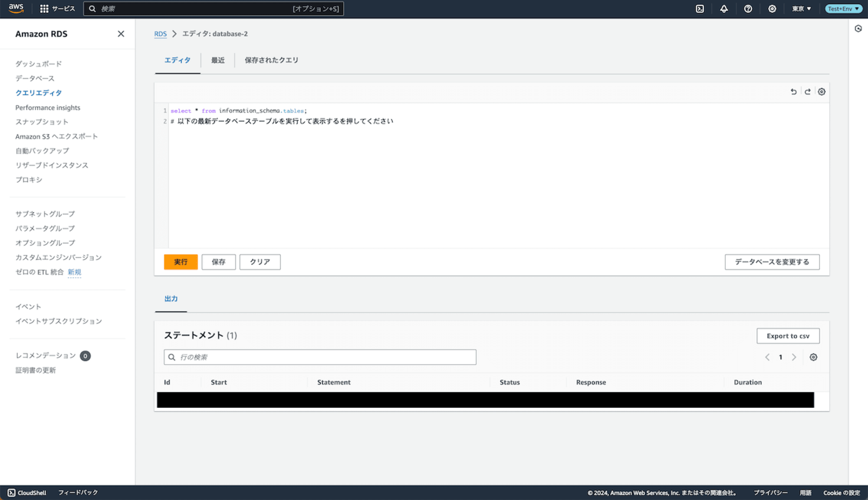Redo in the query editor toolbar
The height and width of the screenshot is (500, 868).
pyautogui.click(x=807, y=92)
